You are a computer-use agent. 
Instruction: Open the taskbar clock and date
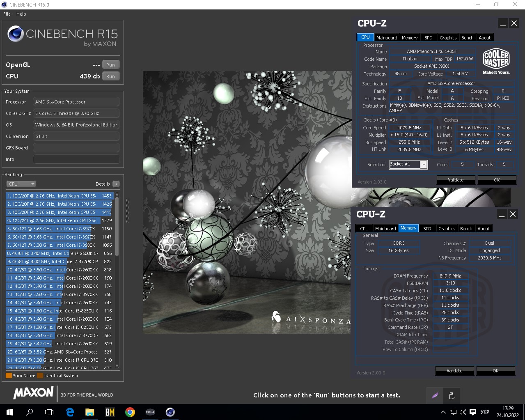(508, 412)
